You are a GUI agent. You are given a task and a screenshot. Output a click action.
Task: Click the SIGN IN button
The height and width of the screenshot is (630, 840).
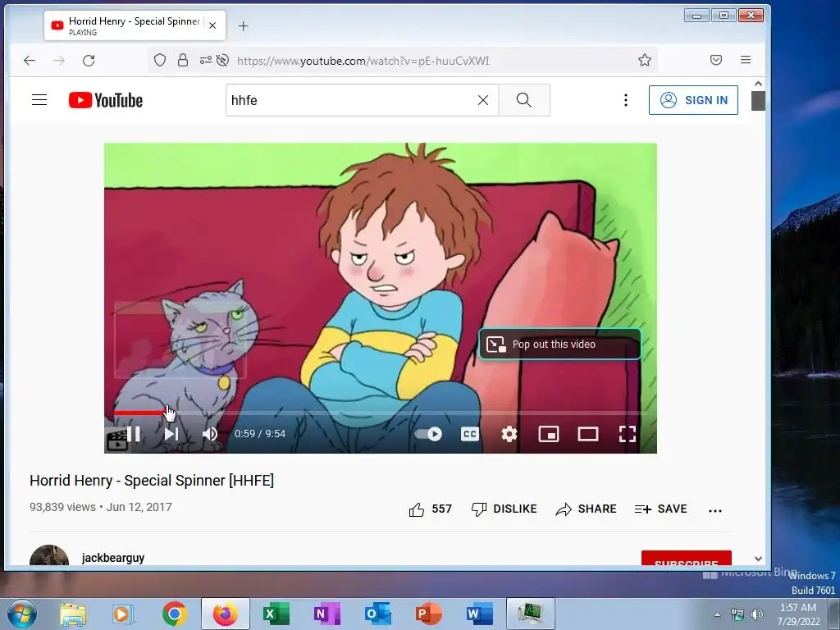[693, 100]
